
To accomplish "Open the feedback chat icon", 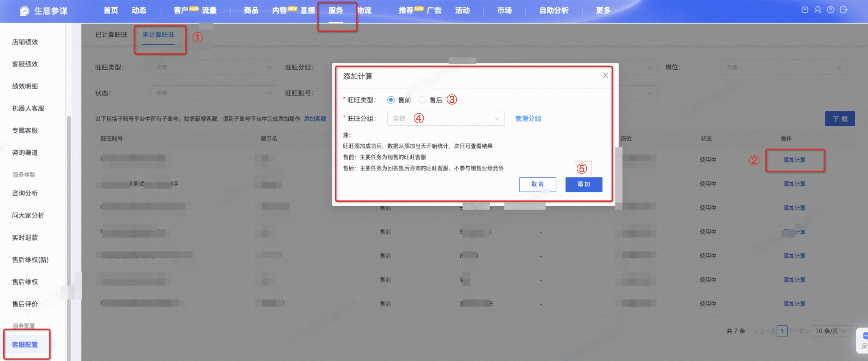I will tap(865, 336).
